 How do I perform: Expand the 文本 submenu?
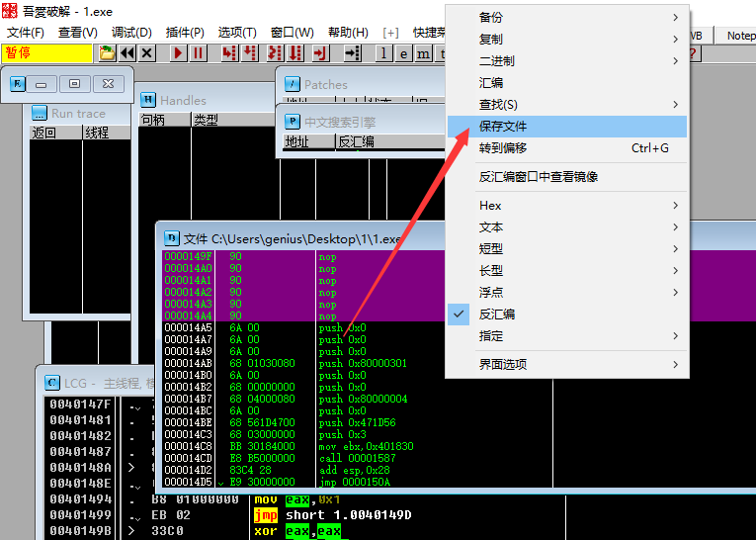[x=567, y=227]
